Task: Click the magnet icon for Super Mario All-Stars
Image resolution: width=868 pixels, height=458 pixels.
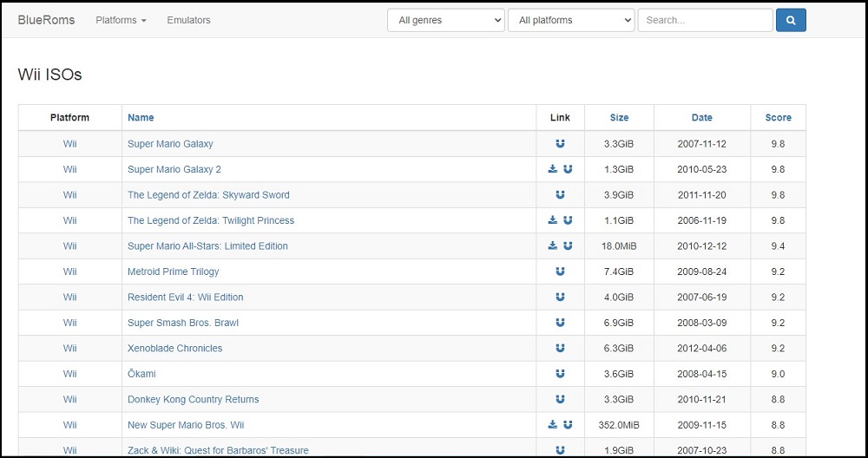Action: point(568,245)
